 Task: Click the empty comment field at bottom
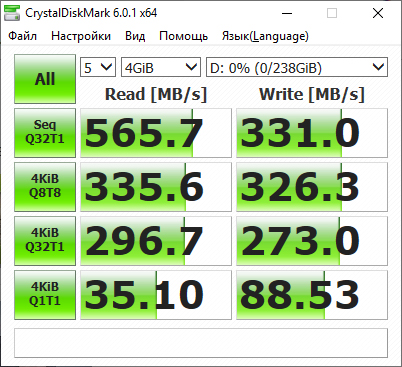coord(201,343)
